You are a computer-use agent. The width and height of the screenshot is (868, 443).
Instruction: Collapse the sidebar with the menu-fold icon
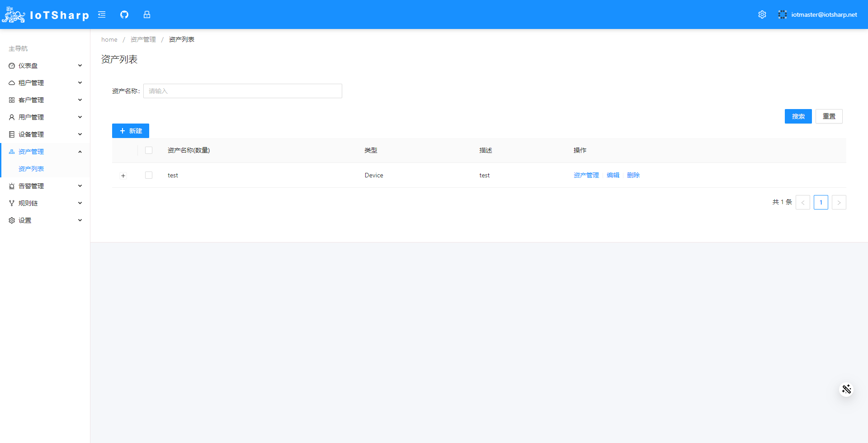click(102, 14)
